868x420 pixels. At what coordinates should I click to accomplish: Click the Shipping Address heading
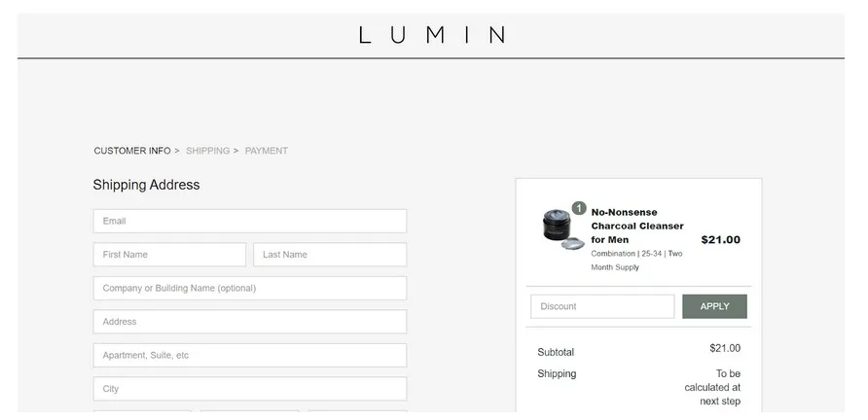pos(146,185)
